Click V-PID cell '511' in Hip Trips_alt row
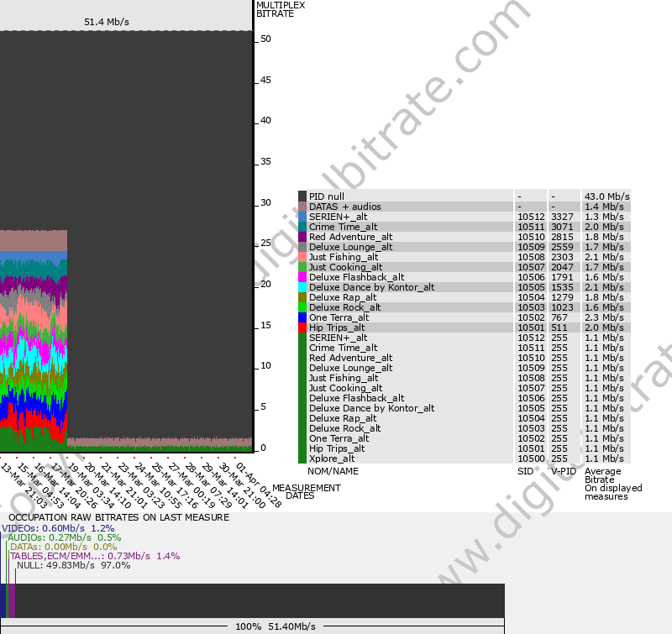 pos(559,327)
